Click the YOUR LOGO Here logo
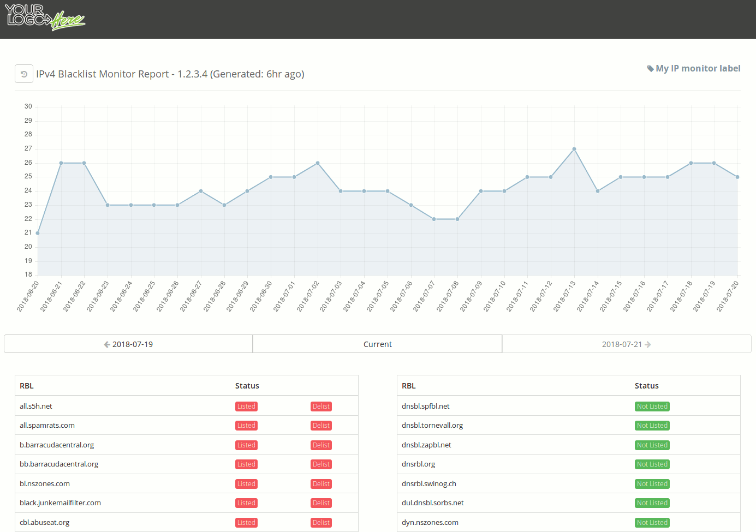 tap(45, 19)
